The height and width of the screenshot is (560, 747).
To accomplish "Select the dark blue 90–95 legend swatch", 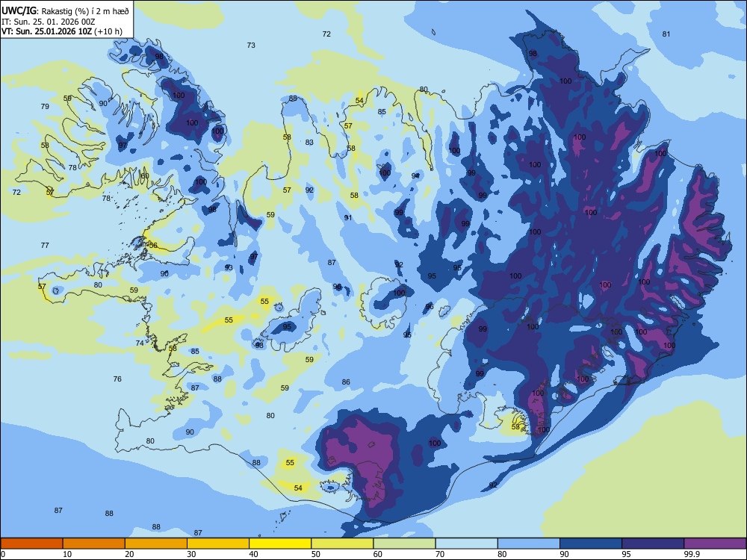I will 591,544.
